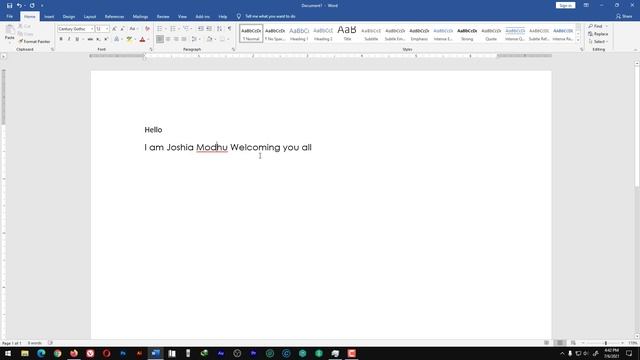This screenshot has height=360, width=640.
Task: Apply subscript formatting
Action: [98, 39]
